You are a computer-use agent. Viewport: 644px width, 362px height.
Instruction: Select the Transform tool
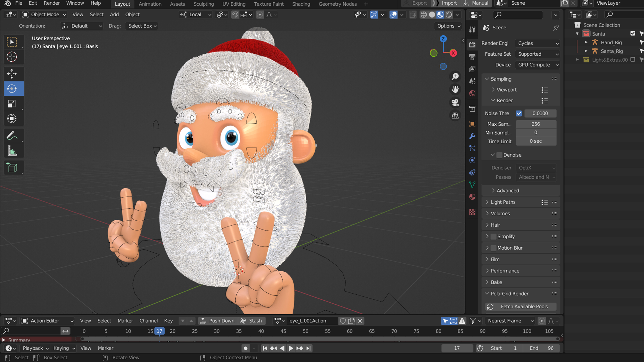pos(12,119)
